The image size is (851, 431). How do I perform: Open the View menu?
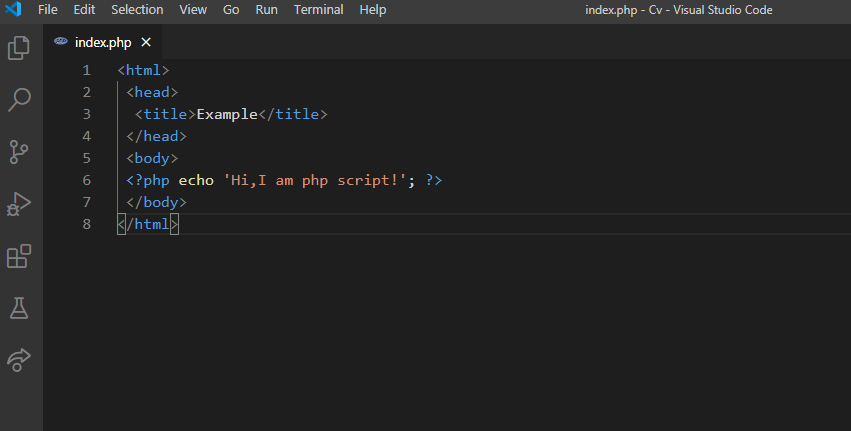pyautogui.click(x=193, y=10)
